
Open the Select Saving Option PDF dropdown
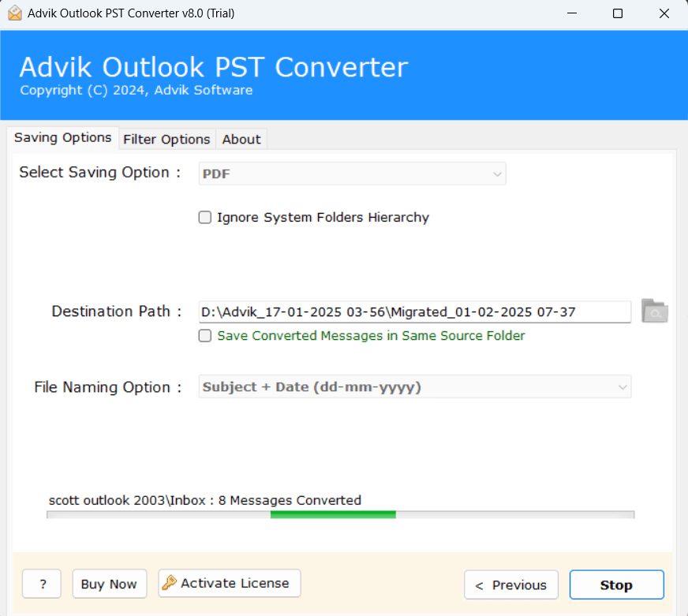coord(352,174)
